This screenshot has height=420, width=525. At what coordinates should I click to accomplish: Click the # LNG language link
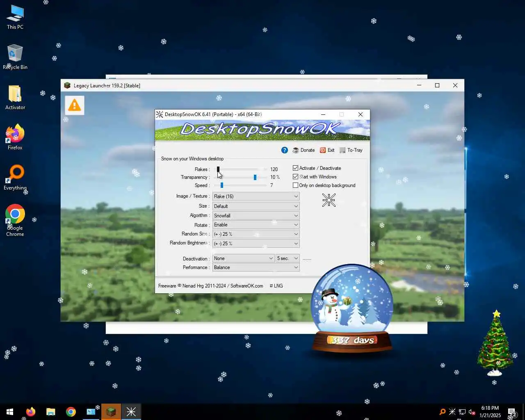pos(276,286)
